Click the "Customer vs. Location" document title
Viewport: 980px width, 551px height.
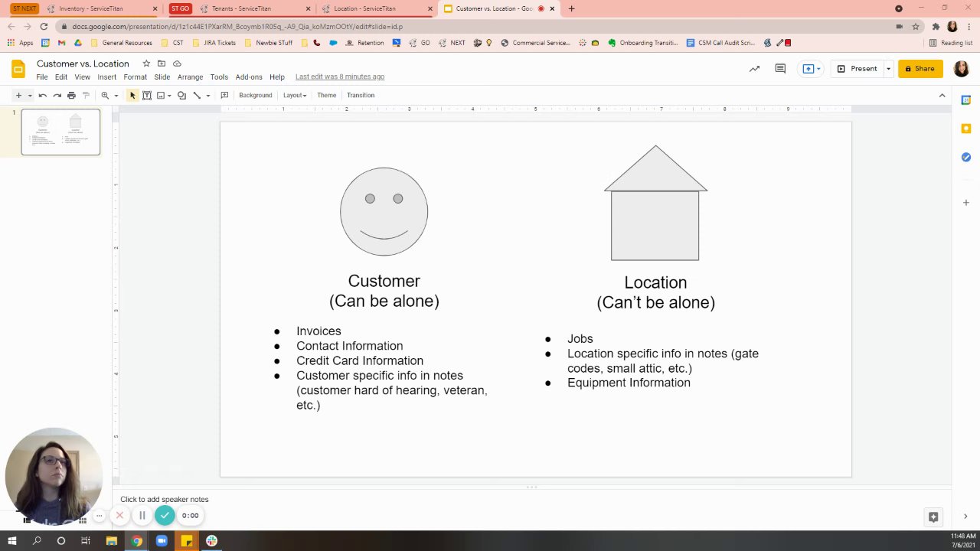coord(83,64)
